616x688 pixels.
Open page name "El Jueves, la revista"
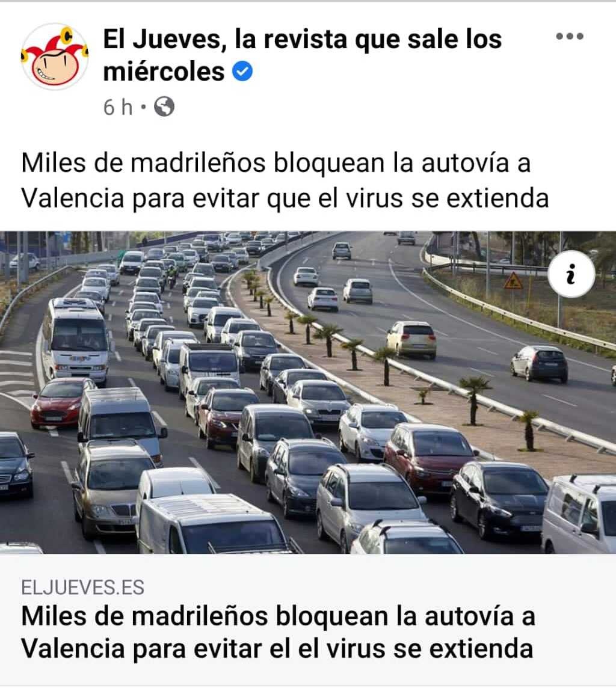[x=303, y=39]
